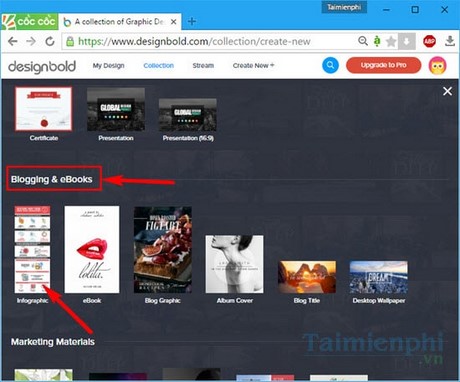Click the blue search icon in header
The height and width of the screenshot is (382, 460).
(330, 65)
